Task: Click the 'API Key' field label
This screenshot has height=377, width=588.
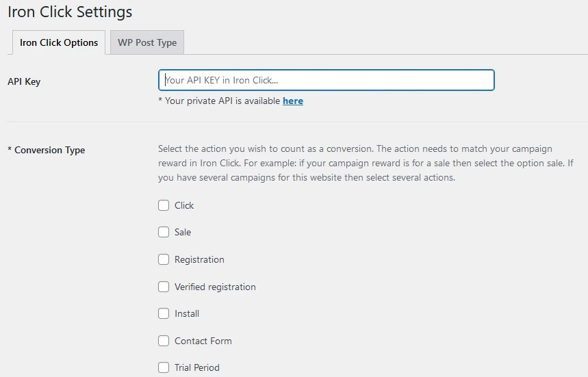Action: 24,81
